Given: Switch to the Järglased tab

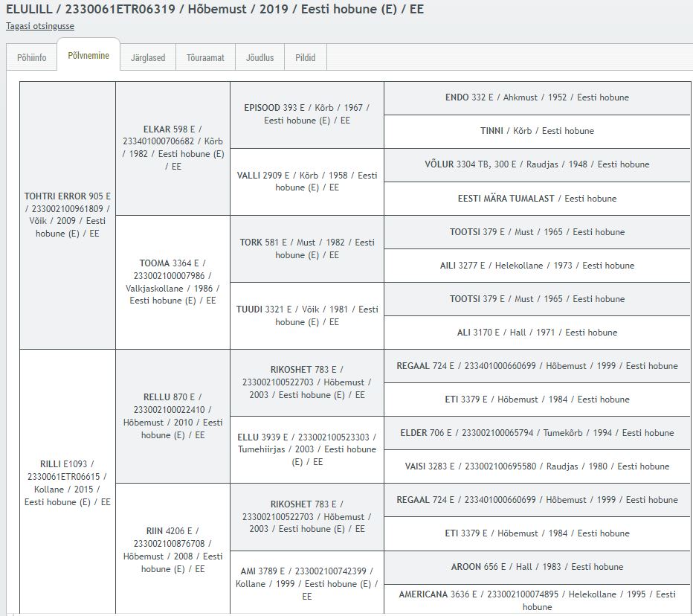Looking at the screenshot, I should pyautogui.click(x=148, y=57).
